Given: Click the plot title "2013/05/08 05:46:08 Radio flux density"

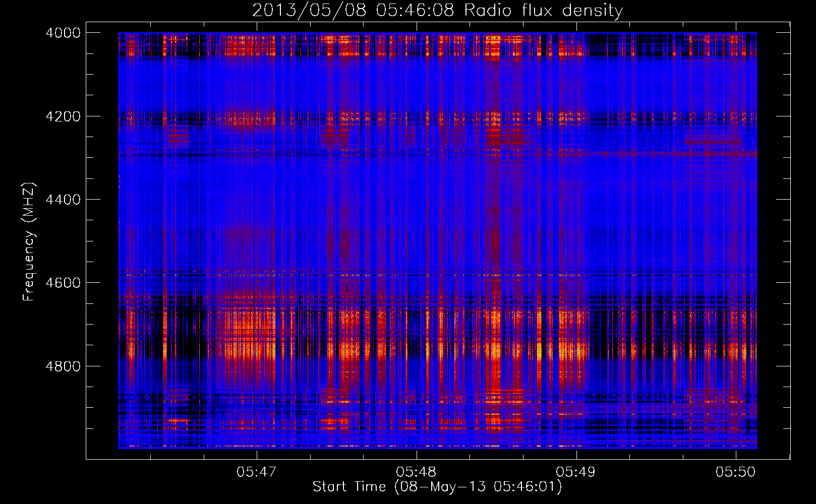Looking at the screenshot, I should coord(437,11).
